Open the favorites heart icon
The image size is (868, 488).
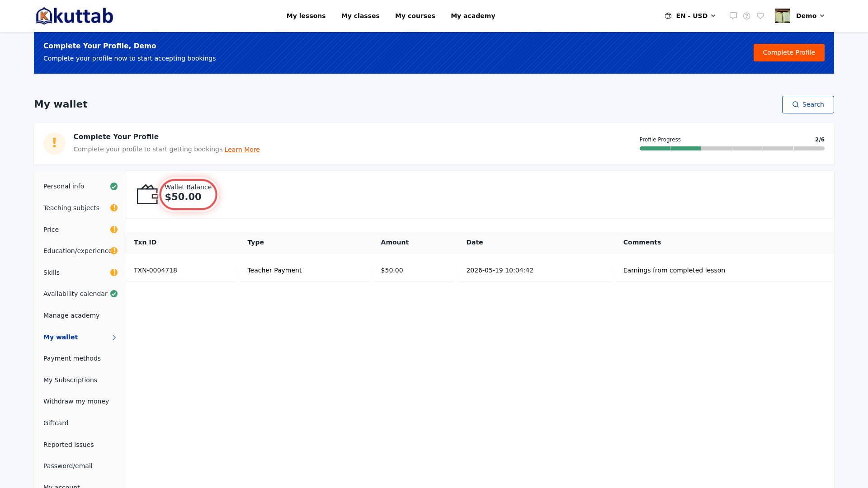click(760, 16)
